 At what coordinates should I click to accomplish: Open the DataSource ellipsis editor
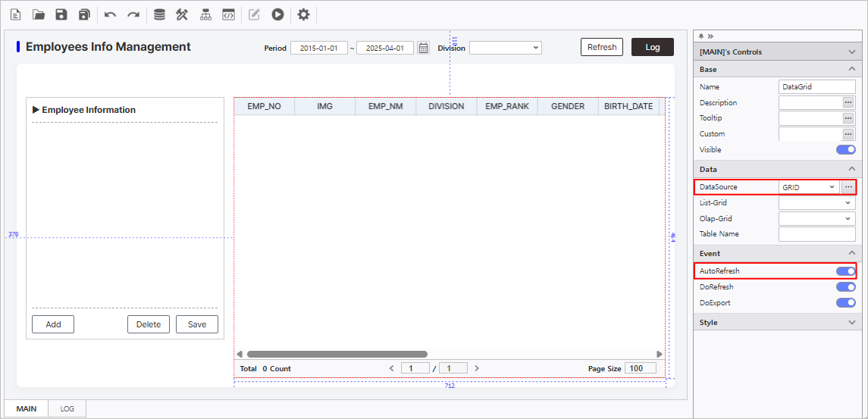click(x=848, y=187)
